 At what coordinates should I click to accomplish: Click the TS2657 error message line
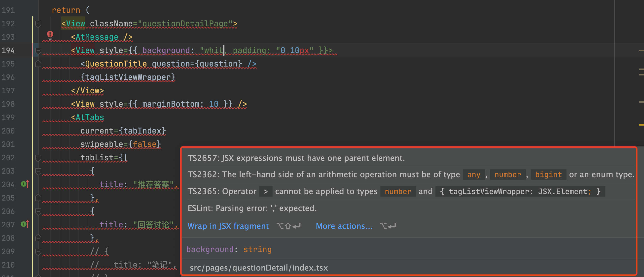296,158
